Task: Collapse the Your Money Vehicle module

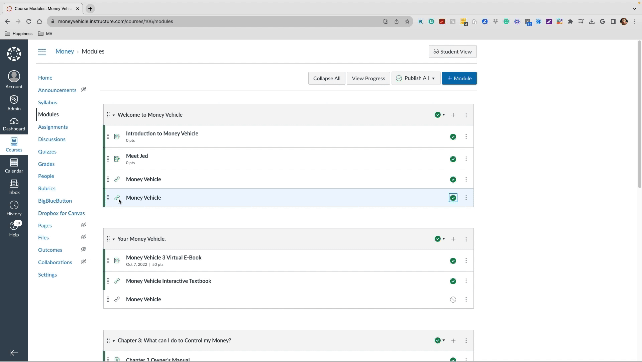Action: coord(114,239)
